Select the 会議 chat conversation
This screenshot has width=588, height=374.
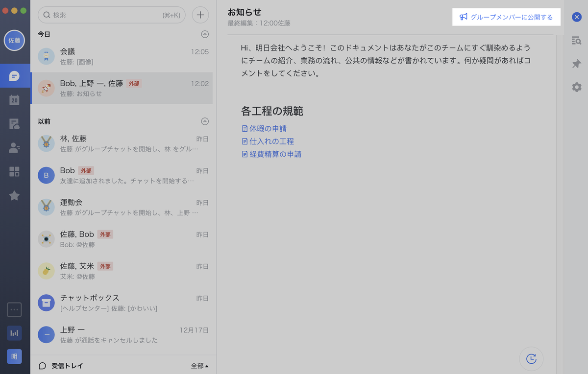(x=122, y=56)
